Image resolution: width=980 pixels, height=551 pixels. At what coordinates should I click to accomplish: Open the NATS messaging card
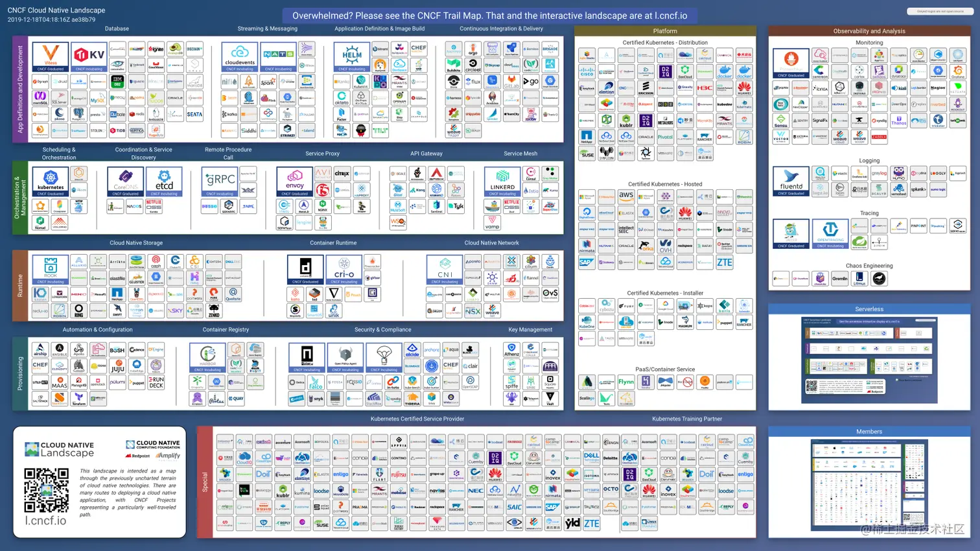pyautogui.click(x=279, y=57)
